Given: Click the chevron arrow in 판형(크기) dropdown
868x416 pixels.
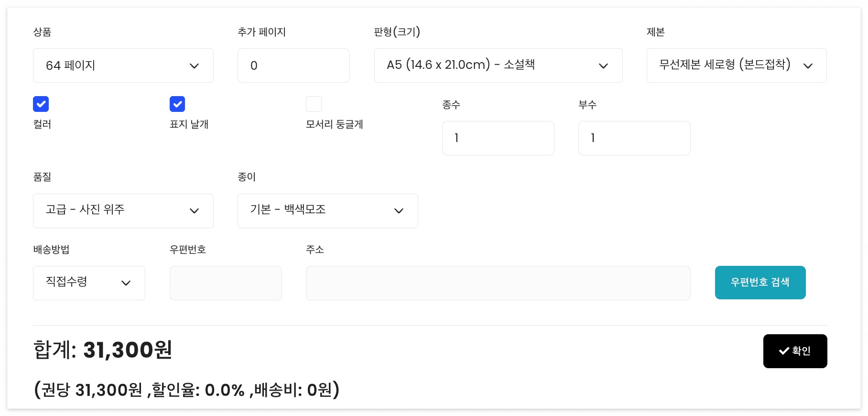Looking at the screenshot, I should pyautogui.click(x=603, y=66).
